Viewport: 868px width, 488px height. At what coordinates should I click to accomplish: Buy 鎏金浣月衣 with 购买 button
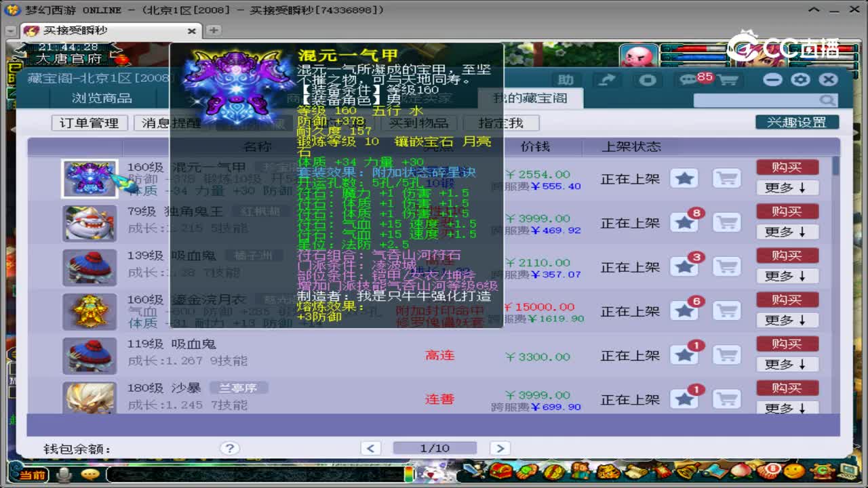point(787,300)
